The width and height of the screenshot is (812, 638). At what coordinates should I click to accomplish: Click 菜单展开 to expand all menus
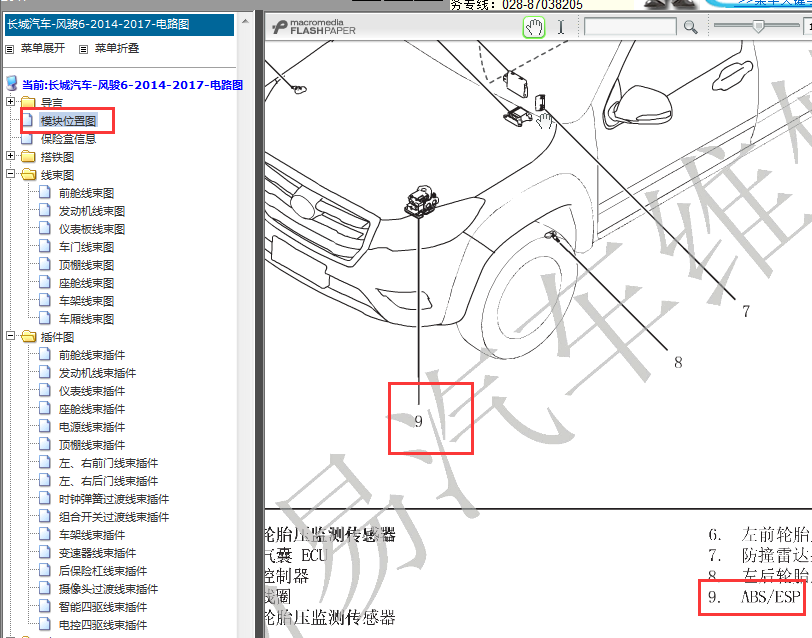[x=42, y=48]
